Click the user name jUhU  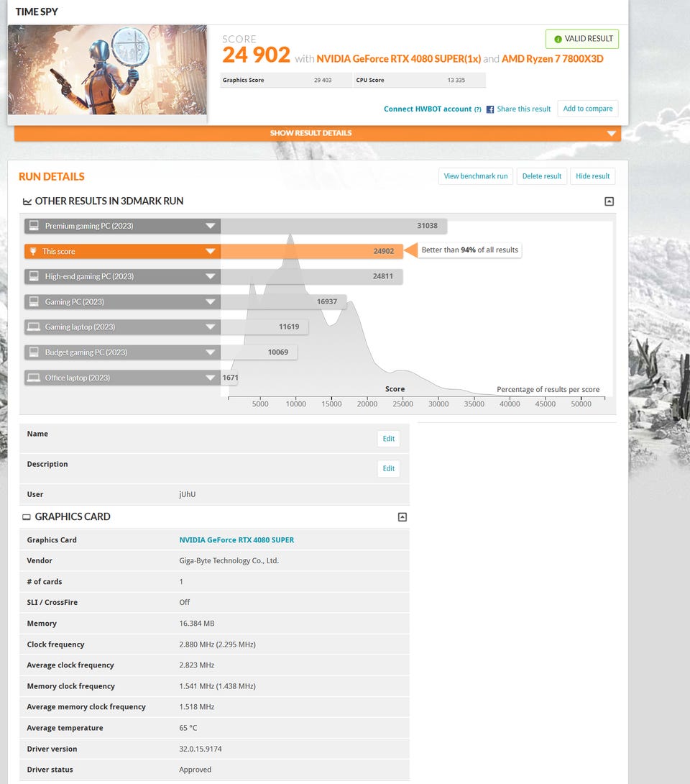click(188, 495)
